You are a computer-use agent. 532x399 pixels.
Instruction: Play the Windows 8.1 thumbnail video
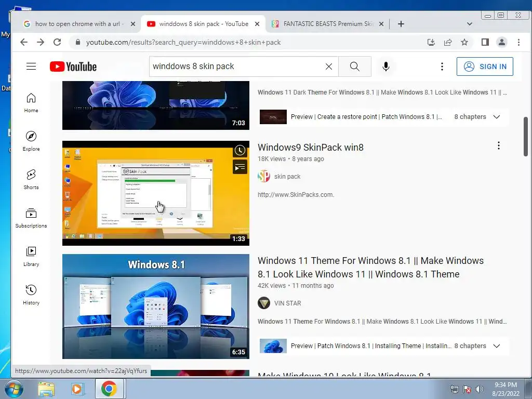pyautogui.click(x=156, y=307)
